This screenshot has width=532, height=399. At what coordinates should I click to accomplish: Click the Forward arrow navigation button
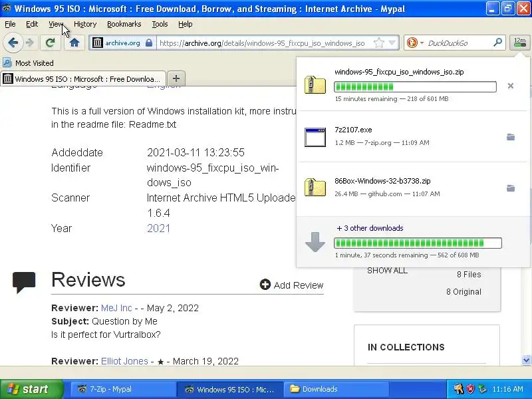coord(30,43)
